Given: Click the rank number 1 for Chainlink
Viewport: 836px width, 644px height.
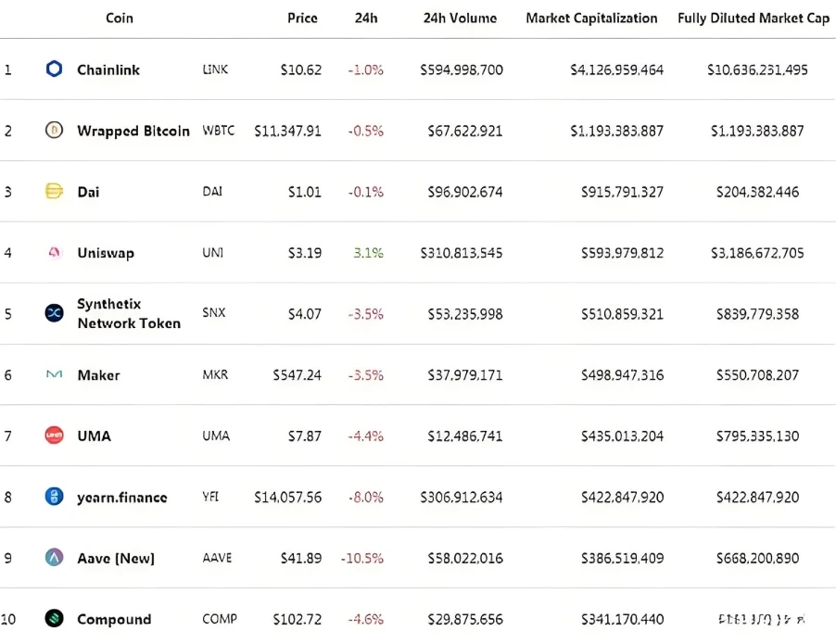Looking at the screenshot, I should tap(8, 69).
